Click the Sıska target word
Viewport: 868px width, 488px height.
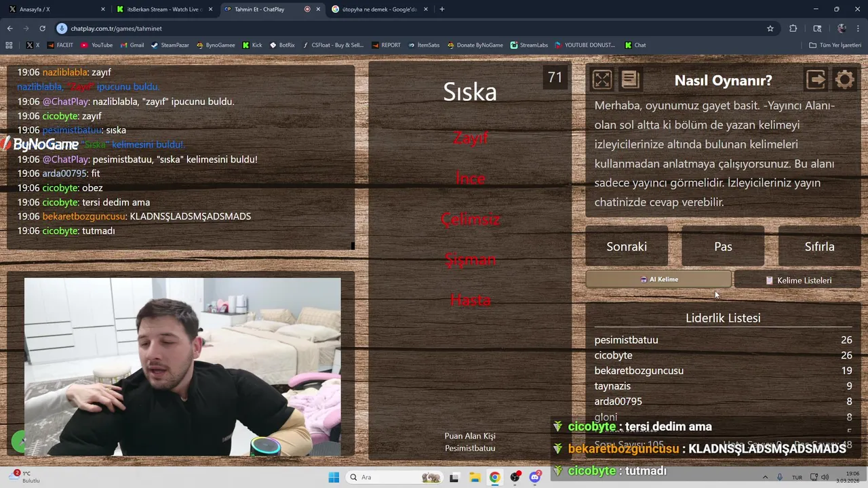point(470,91)
